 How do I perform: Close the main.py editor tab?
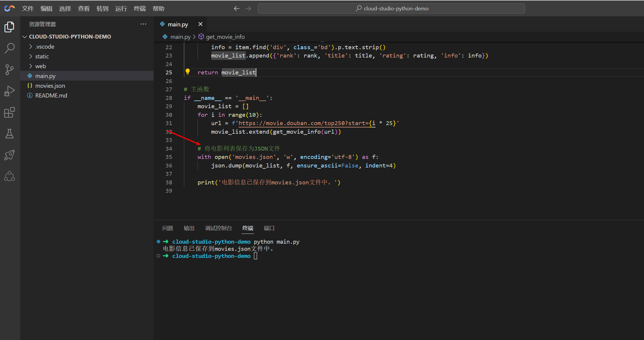tap(200, 24)
